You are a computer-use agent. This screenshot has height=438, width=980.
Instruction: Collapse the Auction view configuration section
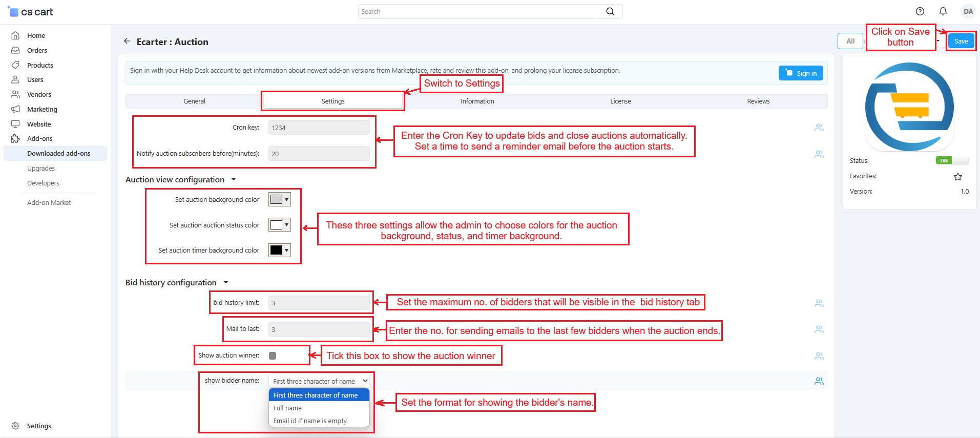pos(234,180)
